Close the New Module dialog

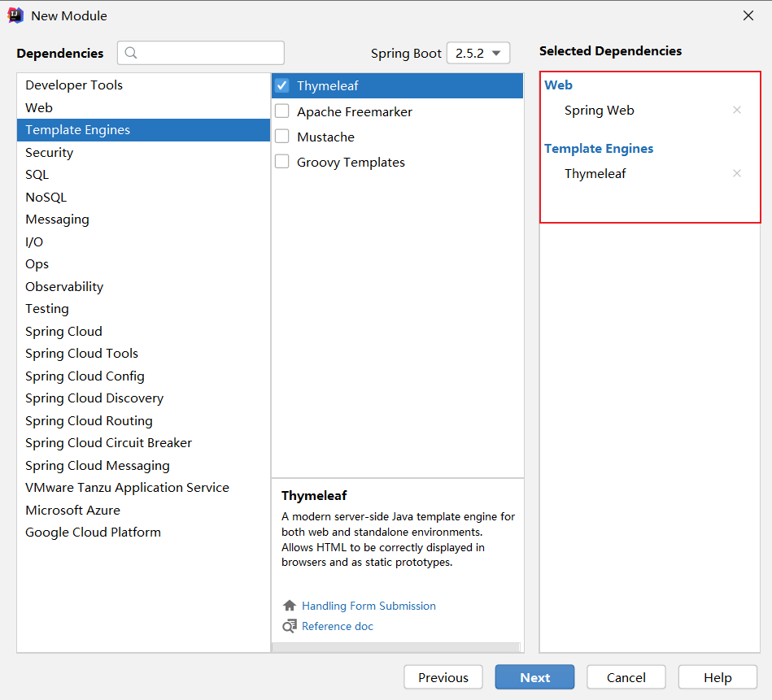pyautogui.click(x=748, y=15)
